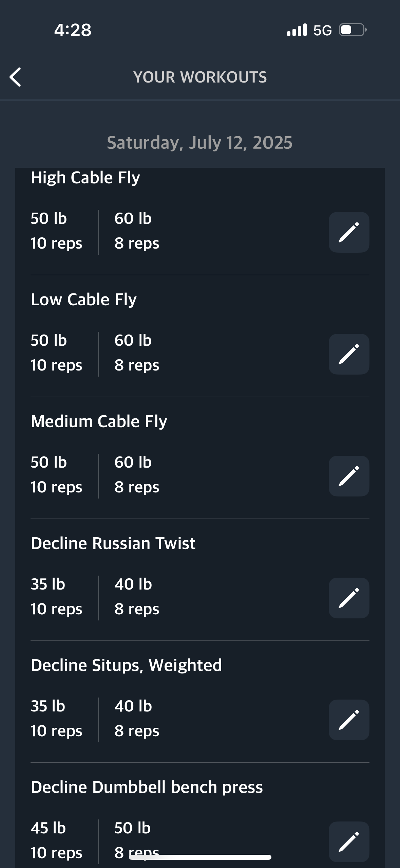Edit the Low Cable Fly entry
400x868 pixels.
click(x=349, y=354)
